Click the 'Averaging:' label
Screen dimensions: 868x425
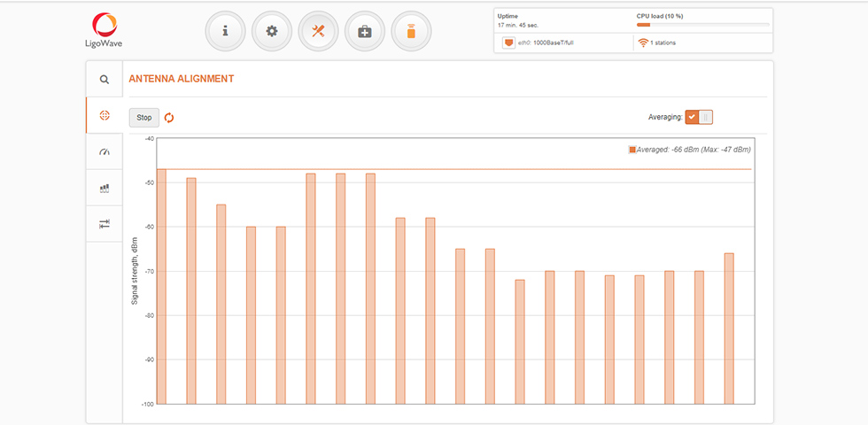(665, 117)
